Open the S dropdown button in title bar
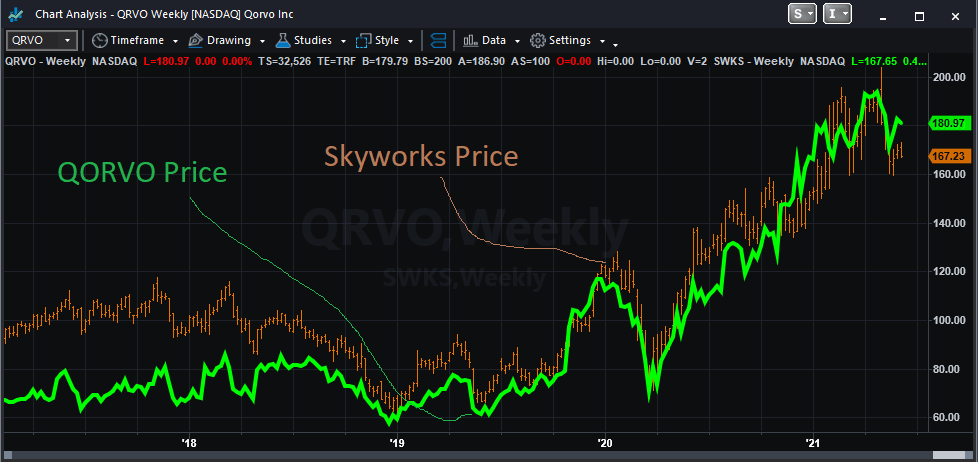978x462 pixels. tap(802, 14)
